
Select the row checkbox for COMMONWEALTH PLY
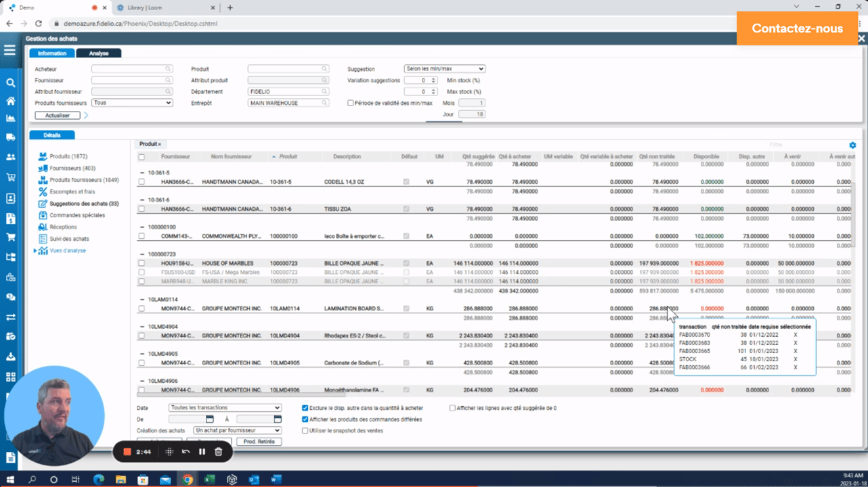142,236
